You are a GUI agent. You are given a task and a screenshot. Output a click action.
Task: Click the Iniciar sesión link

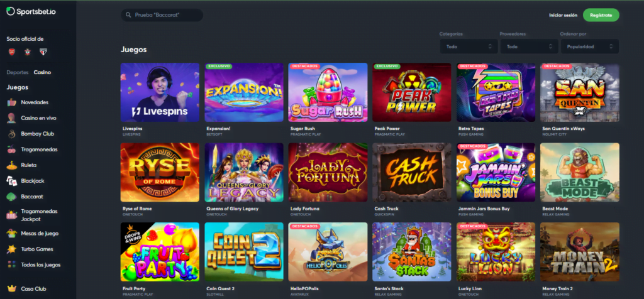(563, 15)
